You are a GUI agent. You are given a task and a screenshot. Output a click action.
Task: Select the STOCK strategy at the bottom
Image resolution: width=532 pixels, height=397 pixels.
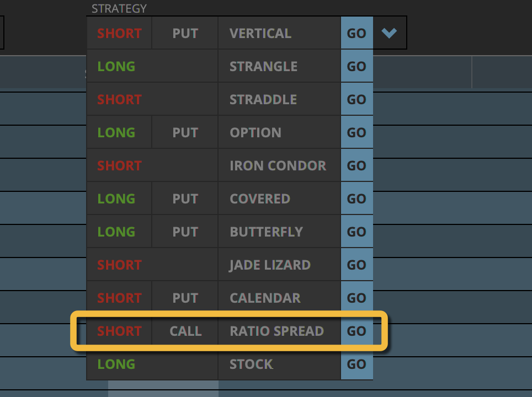click(x=251, y=364)
